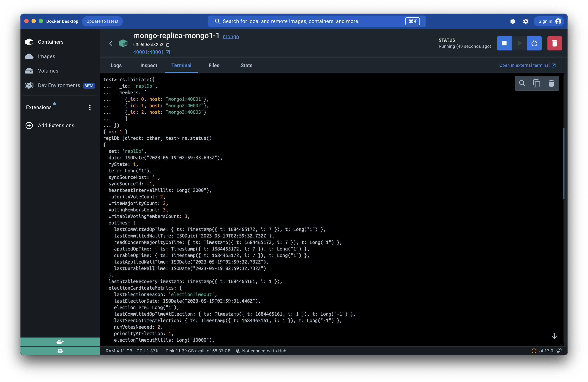This screenshot has width=588, height=382.
Task: Open the Images section cloud icon
Action: (x=29, y=56)
